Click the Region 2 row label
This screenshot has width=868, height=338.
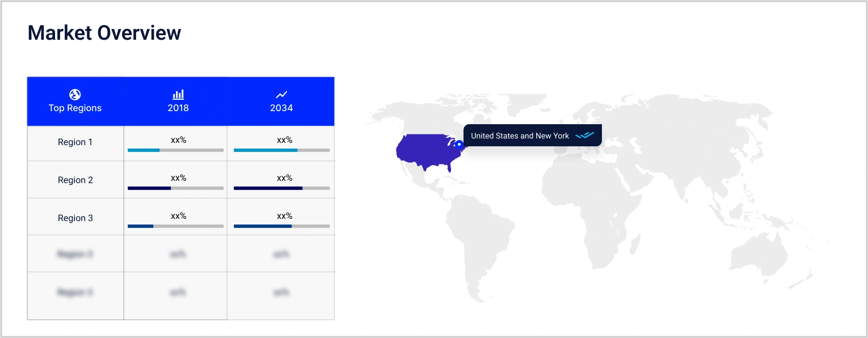tap(75, 180)
